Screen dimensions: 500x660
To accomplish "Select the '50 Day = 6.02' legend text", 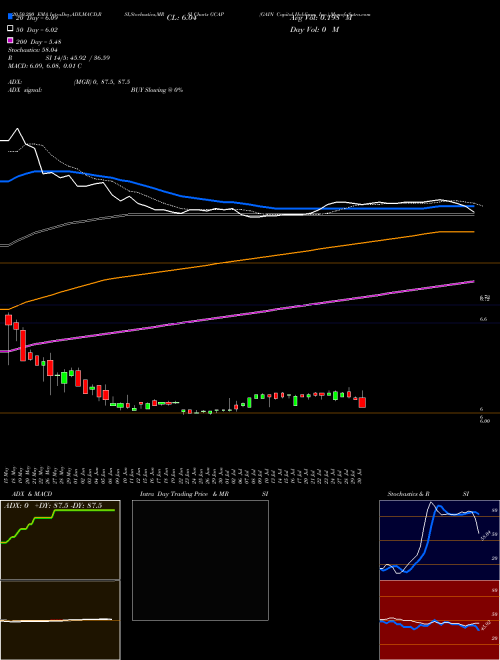I will 37,30.
